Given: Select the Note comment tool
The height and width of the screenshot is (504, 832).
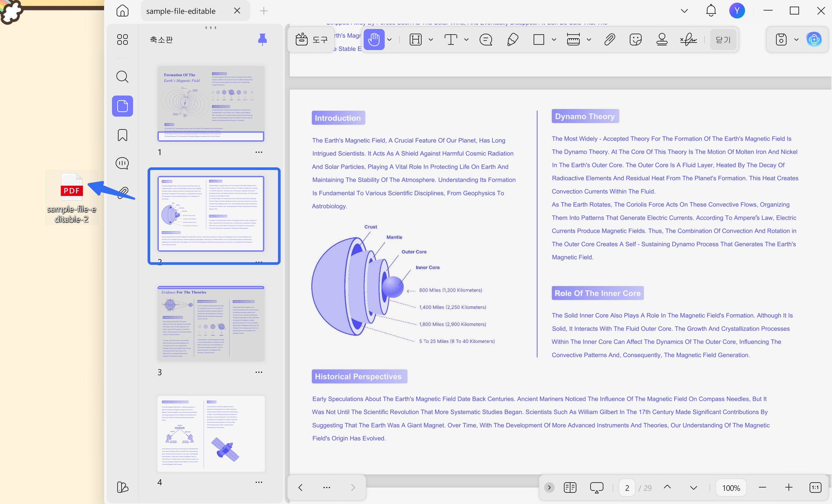Looking at the screenshot, I should (x=485, y=40).
